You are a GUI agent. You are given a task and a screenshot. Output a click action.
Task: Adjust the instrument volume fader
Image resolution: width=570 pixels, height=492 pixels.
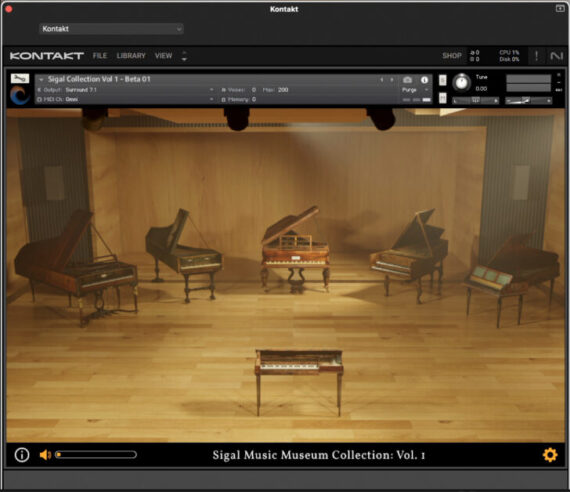pos(529,100)
